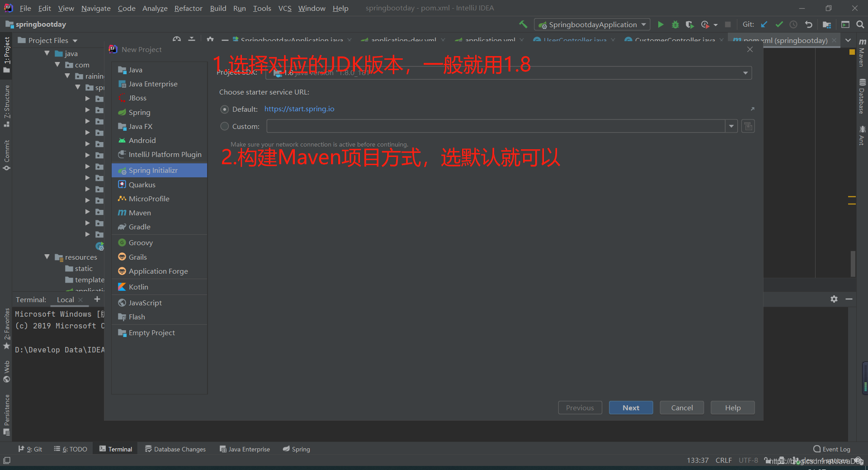Close the New Project dialog
This screenshot has width=868, height=470.
(x=750, y=49)
